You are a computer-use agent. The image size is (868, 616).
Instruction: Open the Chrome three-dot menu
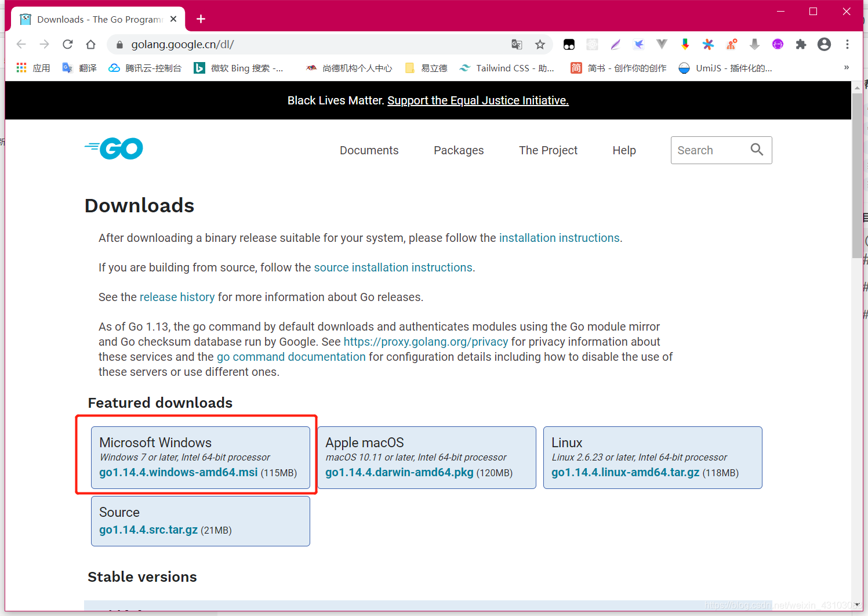pyautogui.click(x=847, y=44)
